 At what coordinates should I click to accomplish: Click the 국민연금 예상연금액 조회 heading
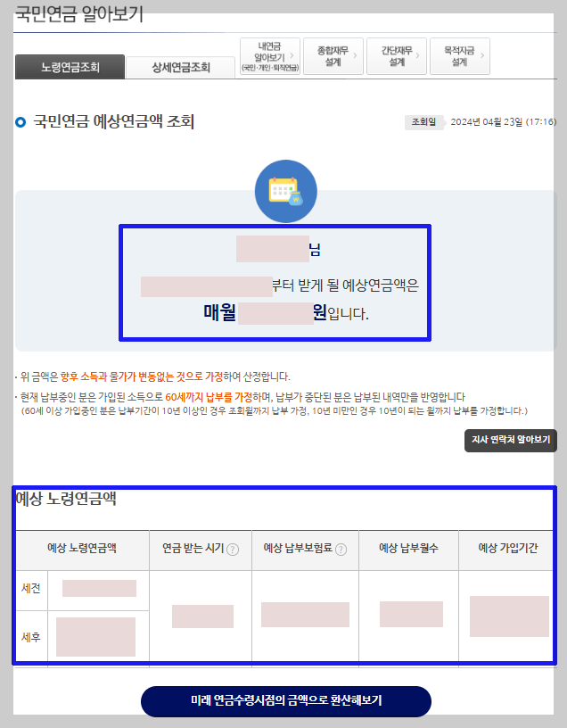coord(114,121)
